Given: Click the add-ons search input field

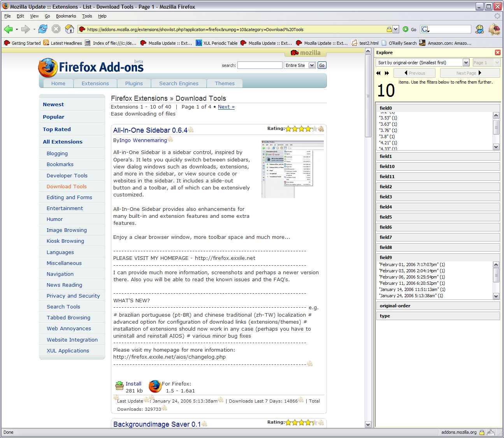Looking at the screenshot, I should (x=260, y=65).
